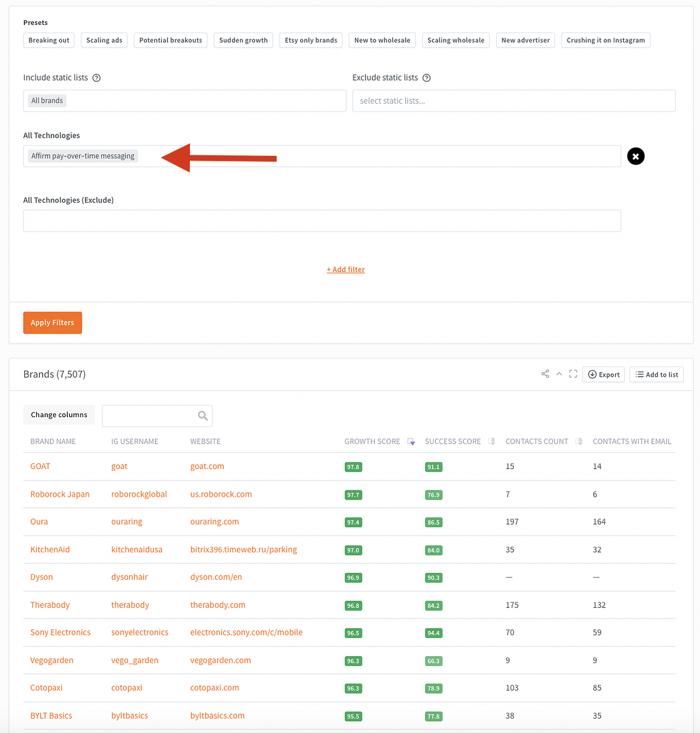Click the help icon beside Exclude static lists
The height and width of the screenshot is (733, 700).
pyautogui.click(x=426, y=78)
